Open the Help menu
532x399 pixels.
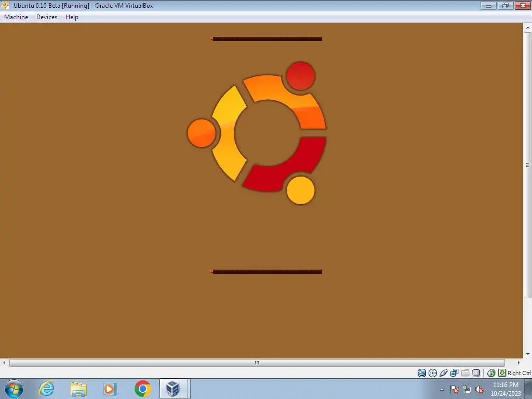click(x=72, y=17)
